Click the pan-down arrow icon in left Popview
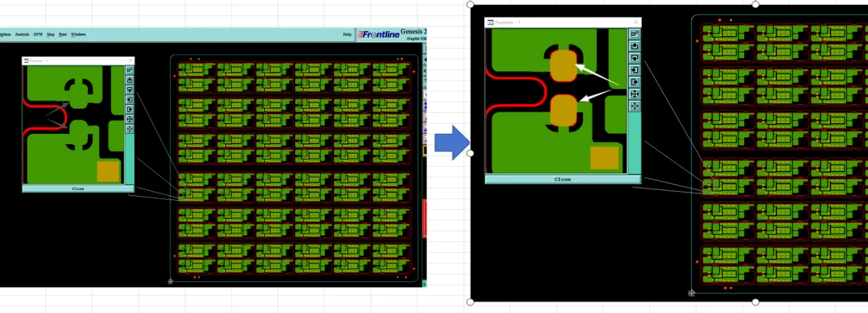The height and width of the screenshot is (313, 868). (129, 90)
